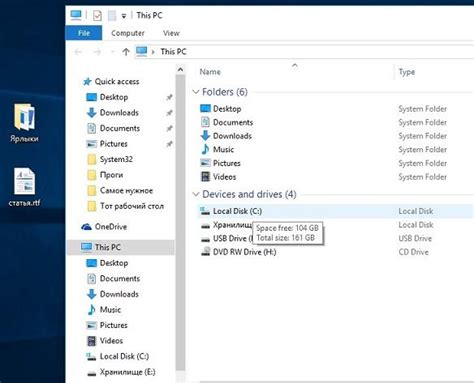
Task: Click the navigation pane scrollbar up arrow
Action: [180, 70]
